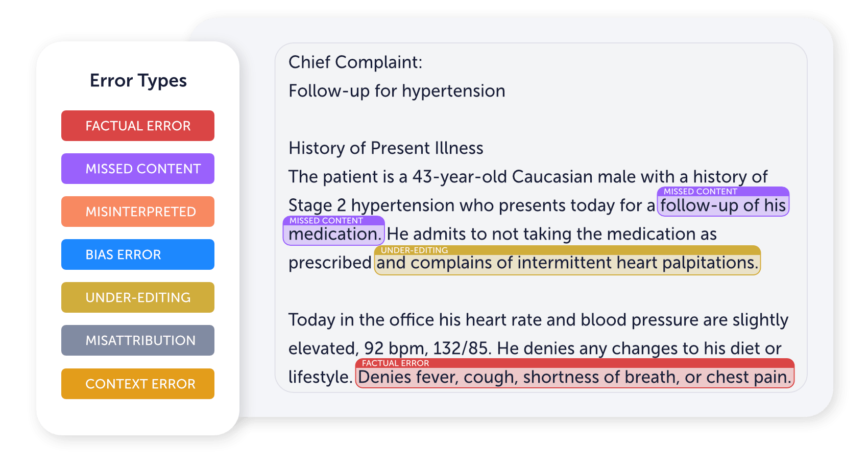The width and height of the screenshot is (868, 466).
Task: Select the FACTUAL ERROR type button
Action: (x=138, y=126)
